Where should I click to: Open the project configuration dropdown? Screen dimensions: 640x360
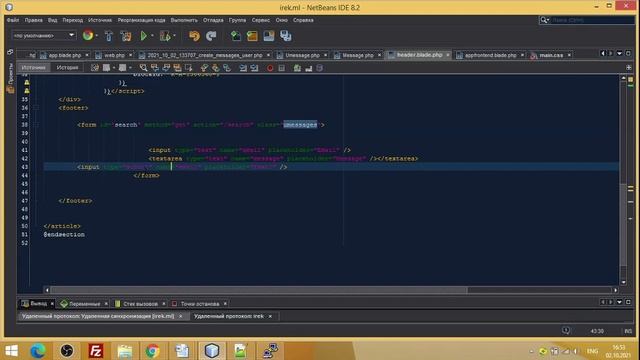pyautogui.click(x=44, y=36)
